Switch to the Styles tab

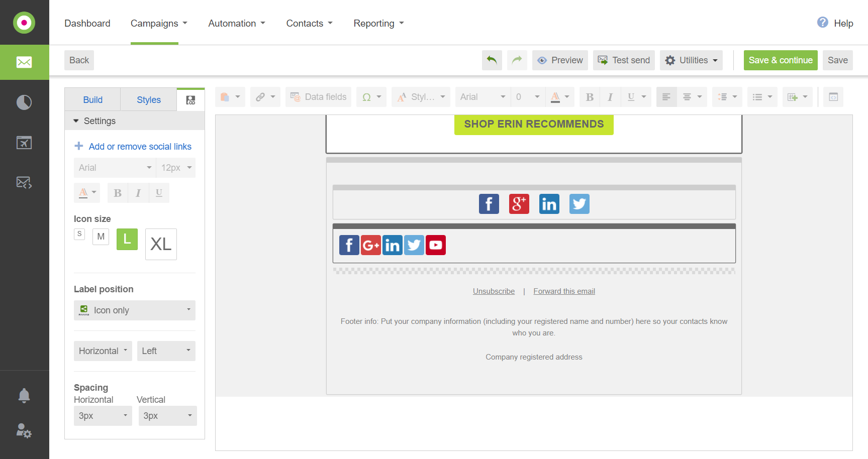[149, 100]
